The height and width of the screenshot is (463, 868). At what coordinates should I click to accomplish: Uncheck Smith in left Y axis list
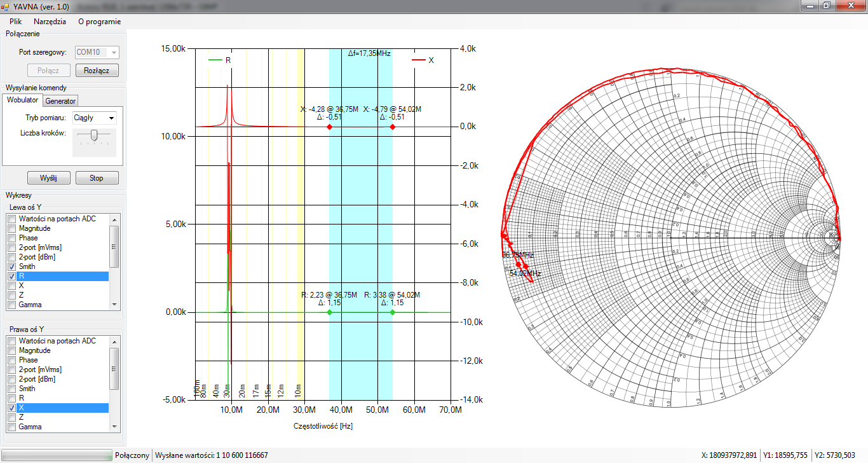point(11,266)
